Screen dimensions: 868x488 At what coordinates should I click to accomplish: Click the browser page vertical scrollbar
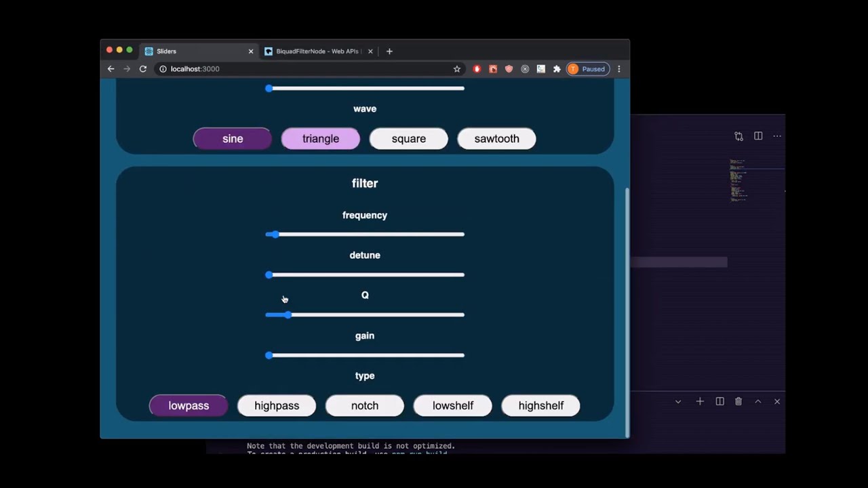click(627, 312)
